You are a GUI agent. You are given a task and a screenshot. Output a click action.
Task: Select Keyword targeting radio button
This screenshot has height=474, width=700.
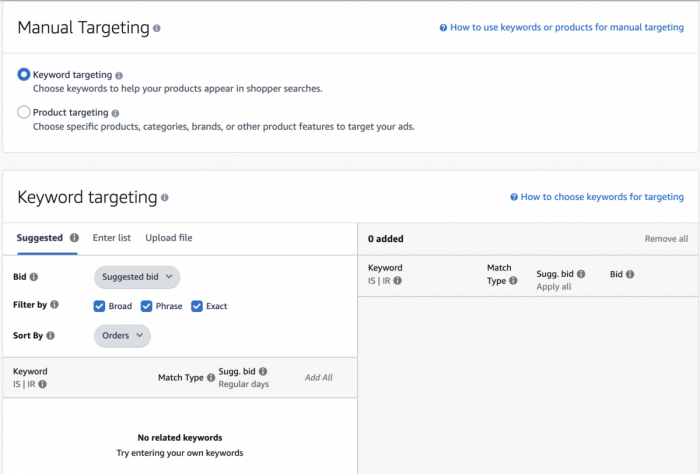tap(24, 75)
